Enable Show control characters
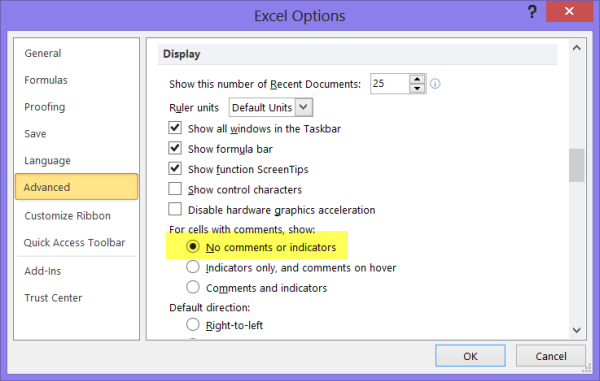 click(175, 189)
